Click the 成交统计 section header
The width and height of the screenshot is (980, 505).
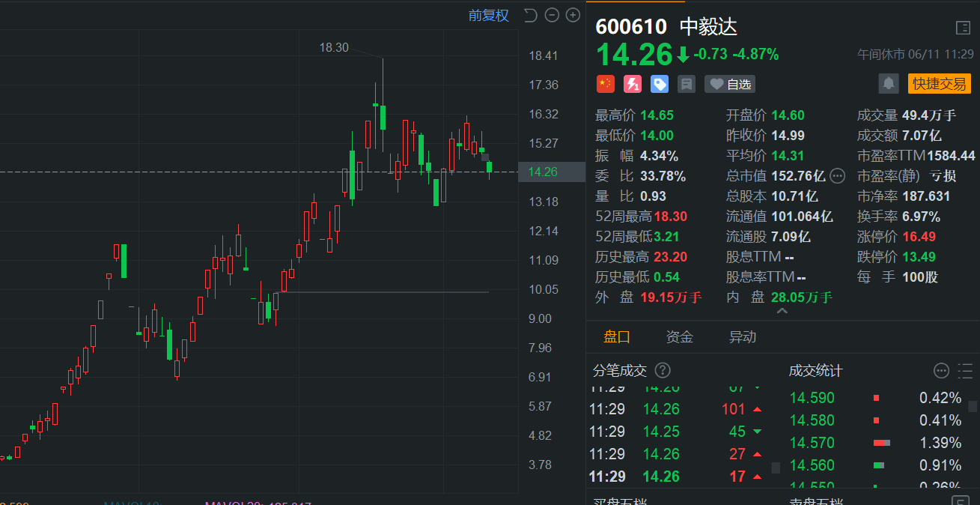816,370
